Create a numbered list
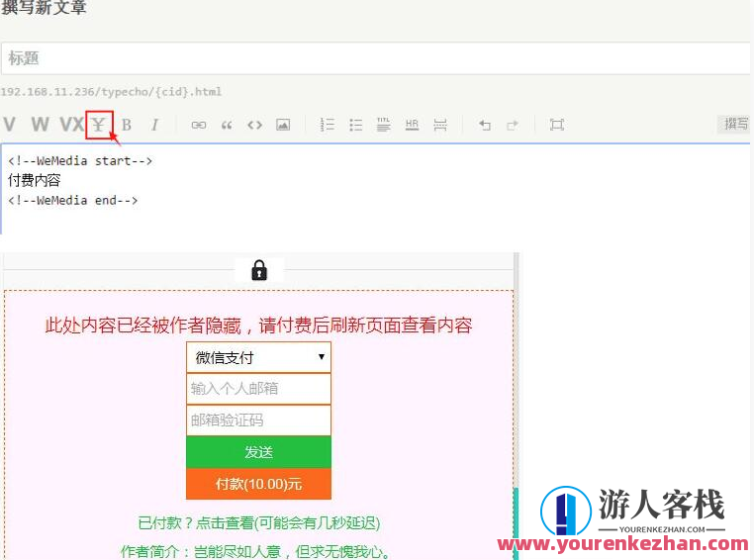This screenshot has height=560, width=754. (x=327, y=125)
